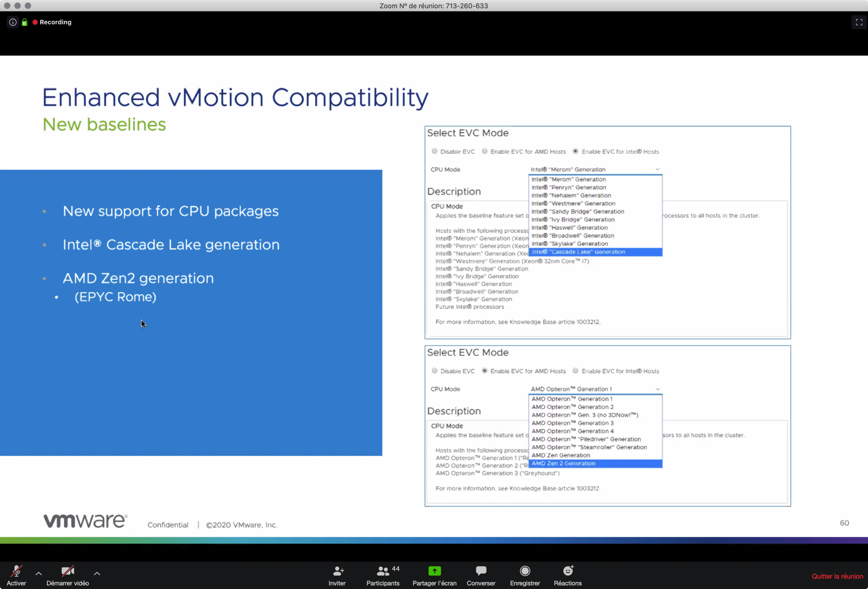This screenshot has width=868, height=589.
Task: Click Inviter to invite people
Action: pyautogui.click(x=337, y=575)
